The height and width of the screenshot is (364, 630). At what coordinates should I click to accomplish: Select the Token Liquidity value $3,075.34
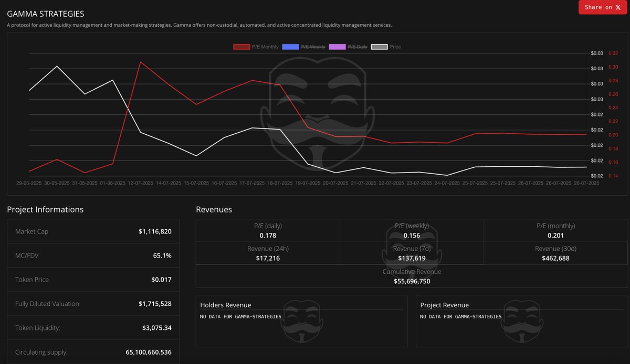click(x=156, y=328)
